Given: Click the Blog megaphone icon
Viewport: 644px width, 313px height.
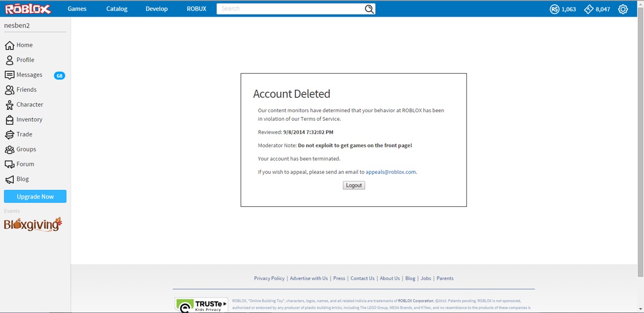Looking at the screenshot, I should click(9, 179).
